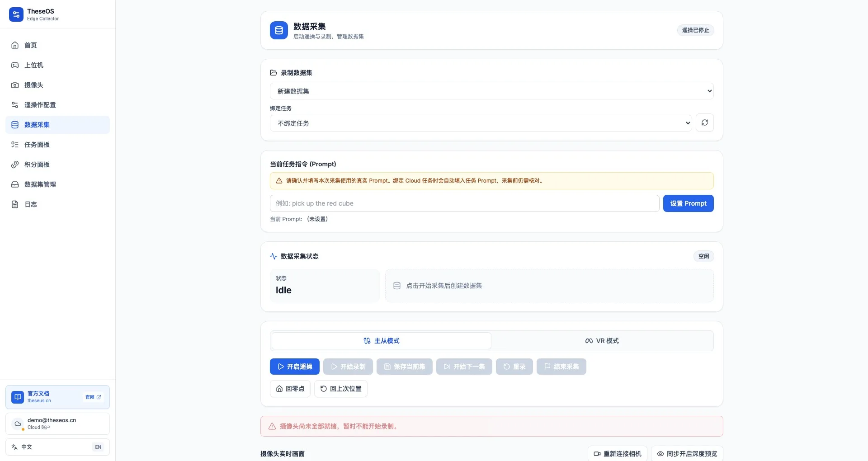Go to 摄像头 camera page

[x=57, y=85]
